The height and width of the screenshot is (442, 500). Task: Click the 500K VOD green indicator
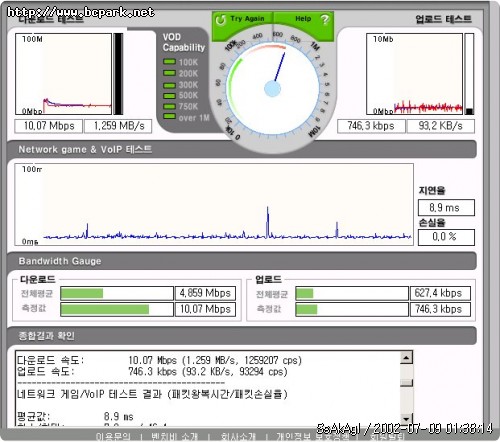point(169,96)
